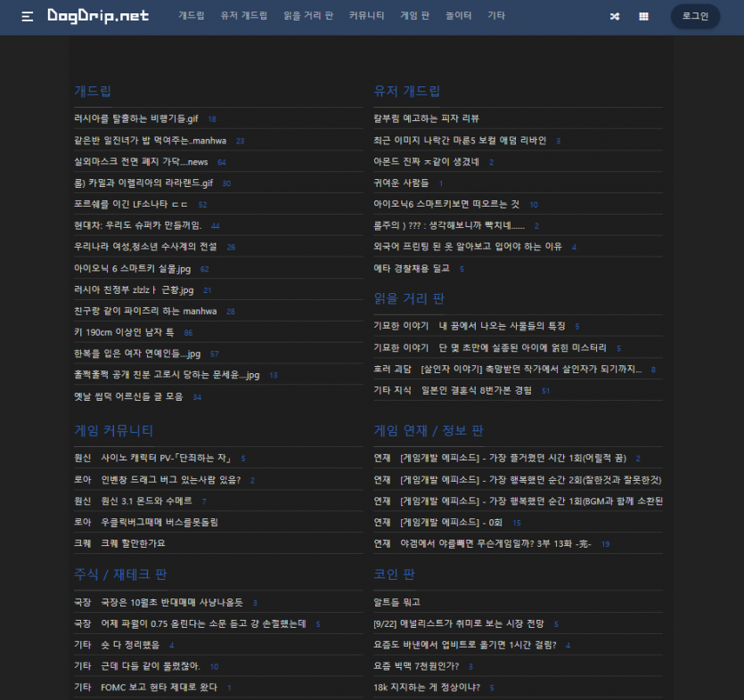
Task: Open the 유저 개드립 section header
Action: tap(405, 92)
